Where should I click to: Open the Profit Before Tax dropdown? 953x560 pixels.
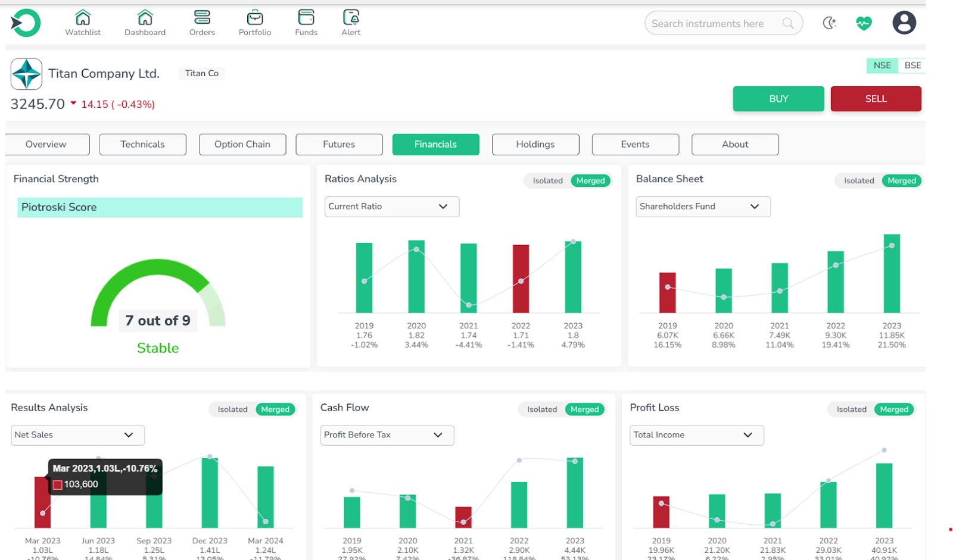[387, 435]
